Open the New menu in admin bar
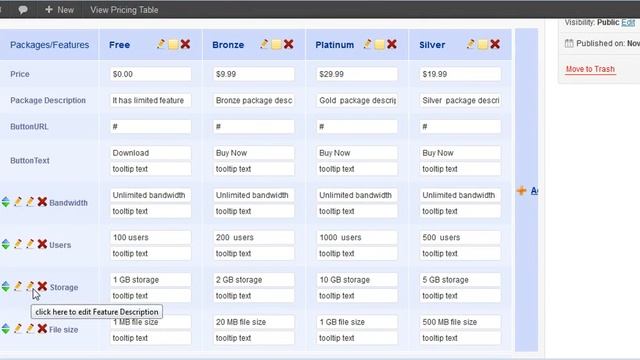 60,10
